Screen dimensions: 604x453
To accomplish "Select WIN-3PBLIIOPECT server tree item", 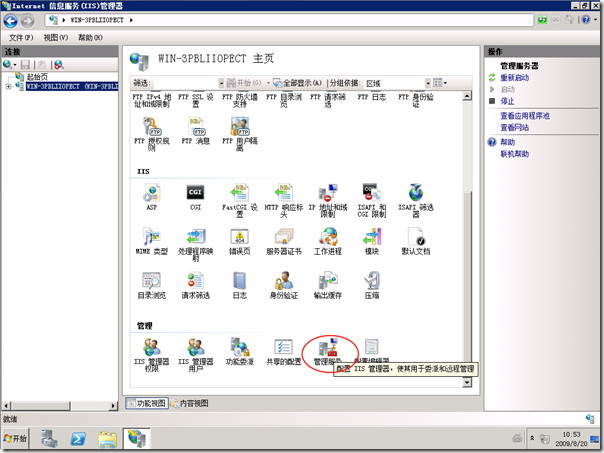I will [x=72, y=86].
